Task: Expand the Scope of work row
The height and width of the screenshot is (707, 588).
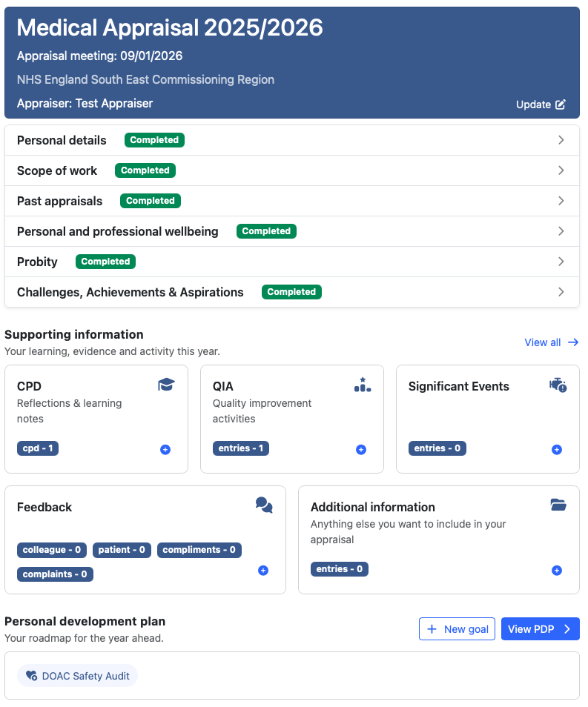Action: pos(561,170)
